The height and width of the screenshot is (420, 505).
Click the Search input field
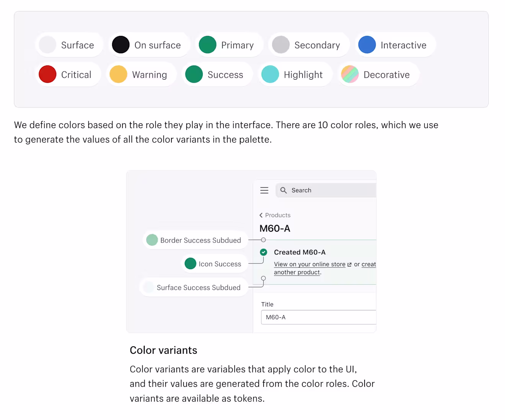coord(326,190)
